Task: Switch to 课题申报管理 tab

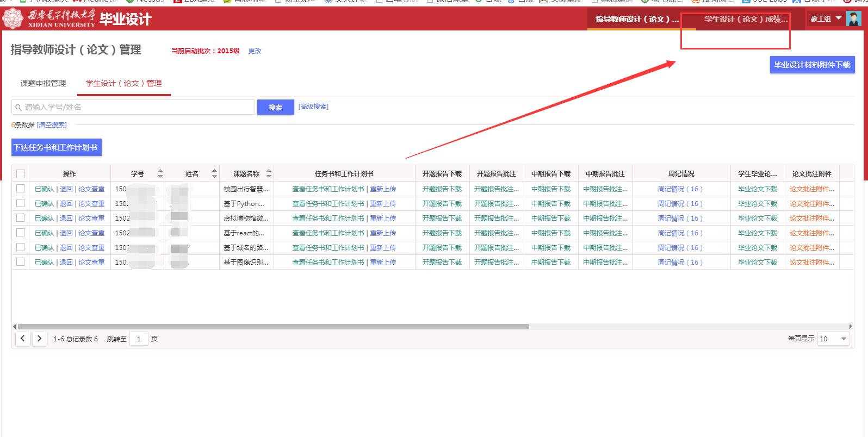Action: coord(44,83)
